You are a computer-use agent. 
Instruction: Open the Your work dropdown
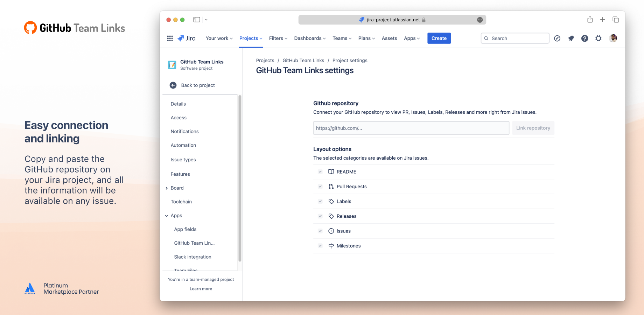tap(219, 38)
